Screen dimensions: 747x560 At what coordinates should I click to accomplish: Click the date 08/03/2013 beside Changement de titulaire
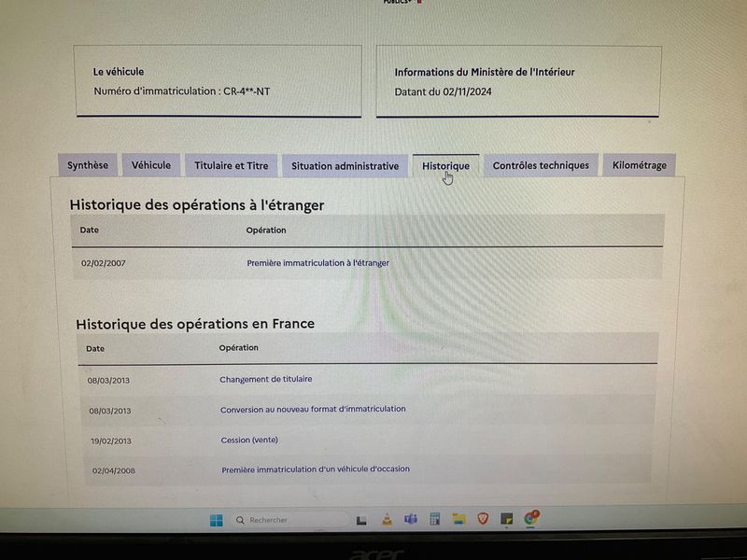pos(108,381)
